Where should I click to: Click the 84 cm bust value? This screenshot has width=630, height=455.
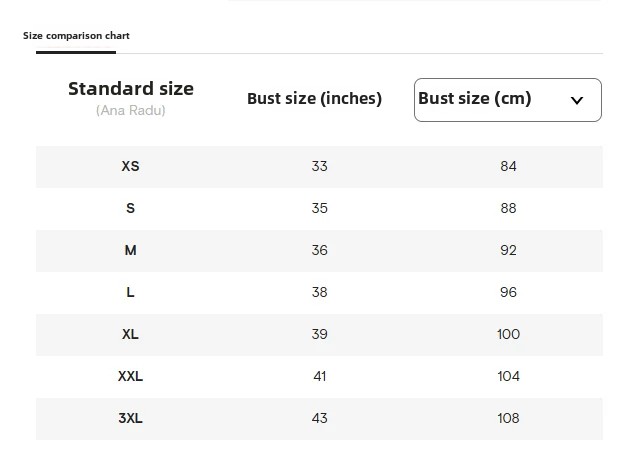pyautogui.click(x=508, y=166)
